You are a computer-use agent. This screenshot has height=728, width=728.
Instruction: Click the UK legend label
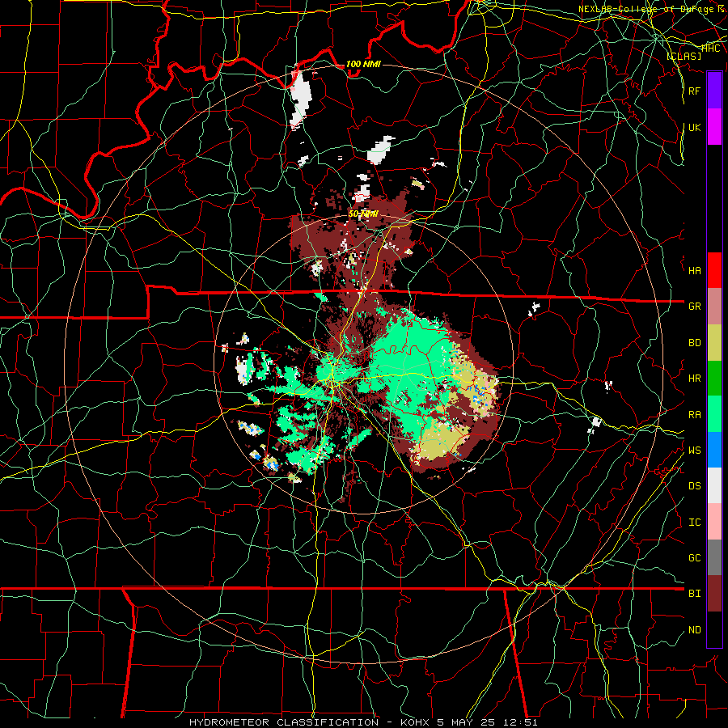tap(694, 127)
